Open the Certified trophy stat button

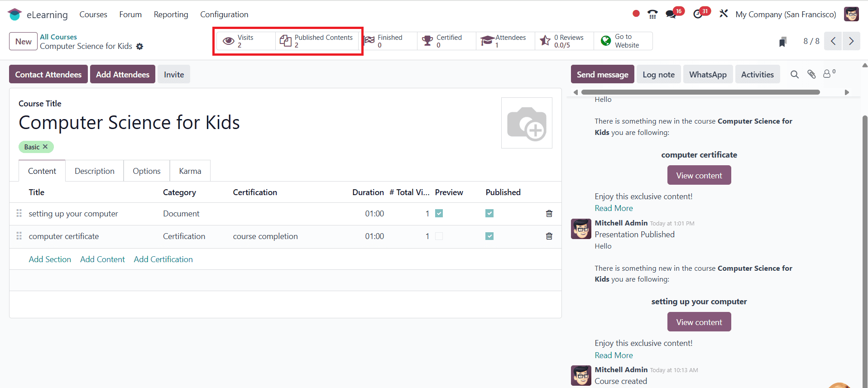(x=446, y=41)
